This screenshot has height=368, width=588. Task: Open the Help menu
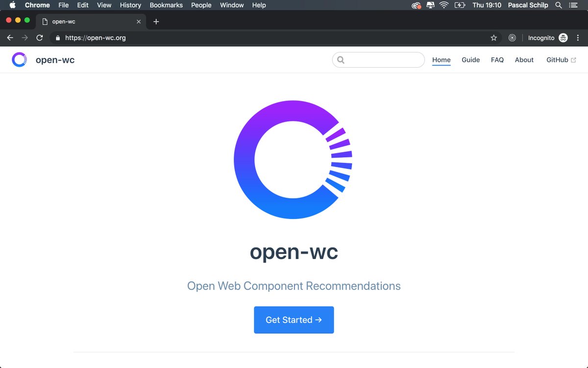pos(259,5)
